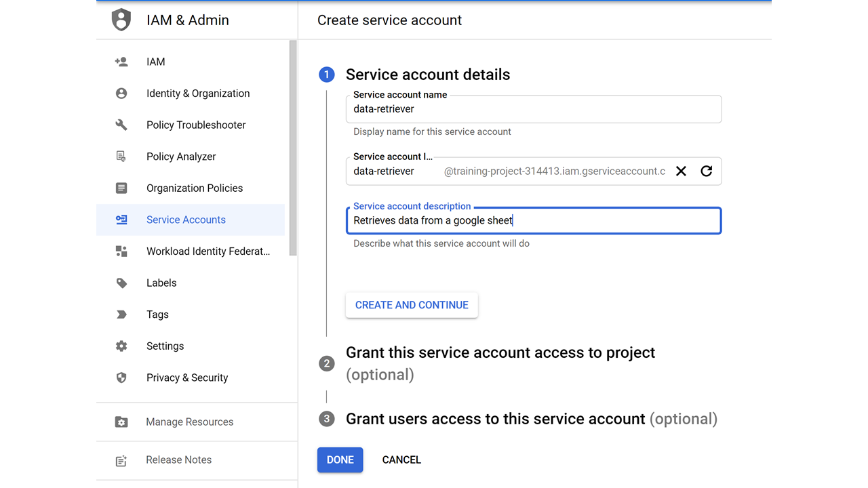The width and height of the screenshot is (868, 488).
Task: Open Settings using the gear icon
Action: tap(121, 346)
